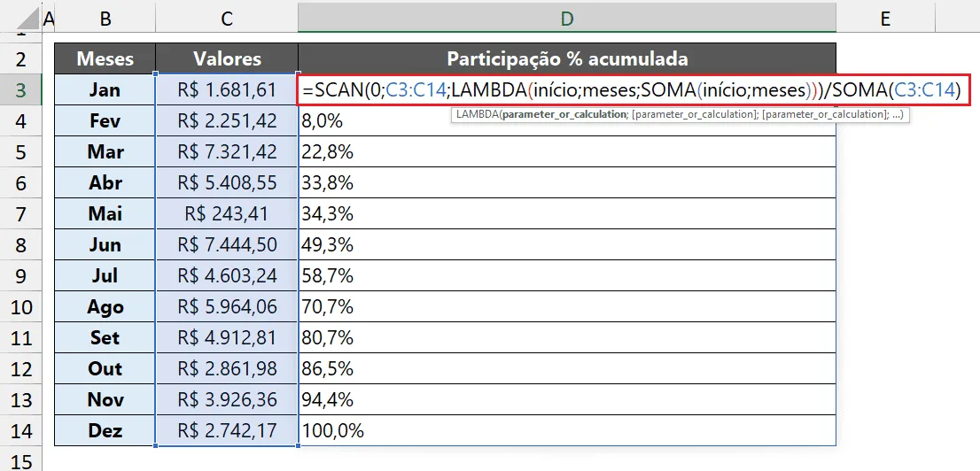Select the Participação % acumulada header

(x=567, y=58)
